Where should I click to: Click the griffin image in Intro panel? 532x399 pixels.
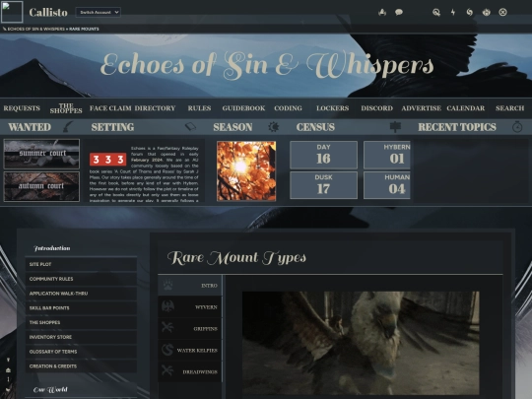(361, 343)
